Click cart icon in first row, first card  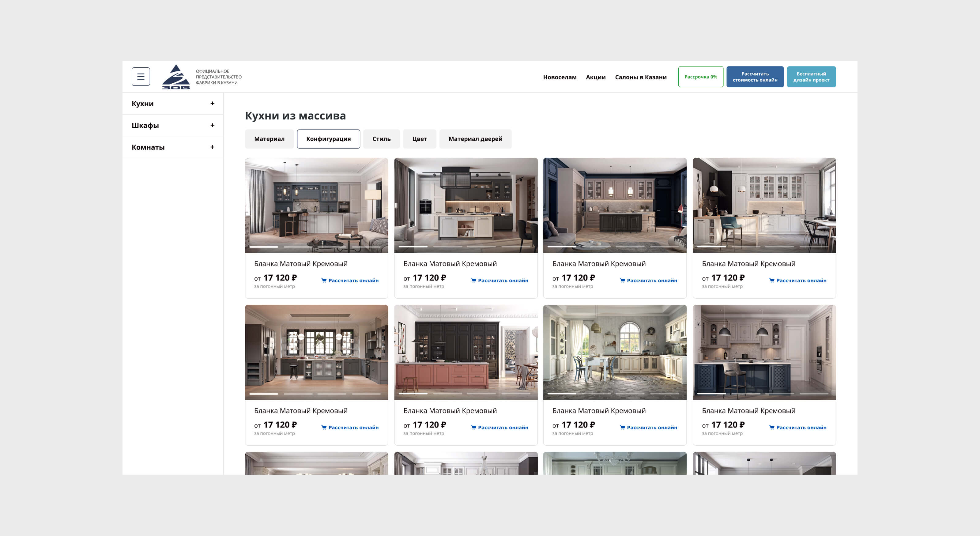click(x=324, y=280)
